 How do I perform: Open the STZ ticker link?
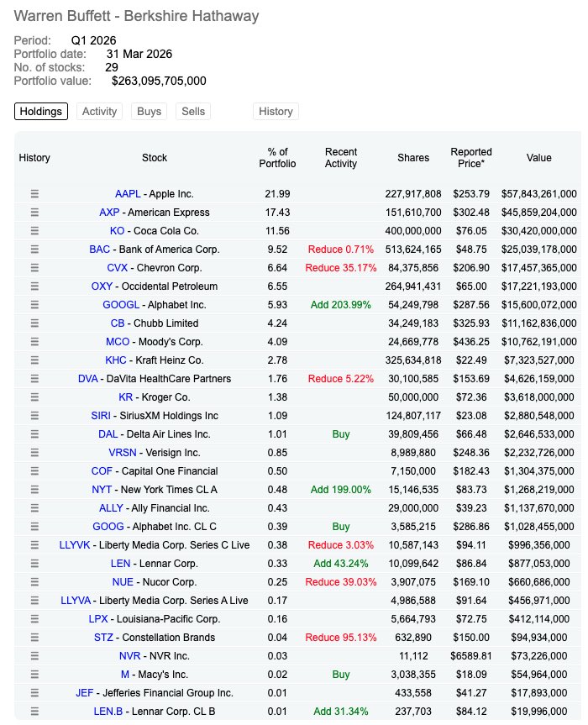click(x=103, y=638)
